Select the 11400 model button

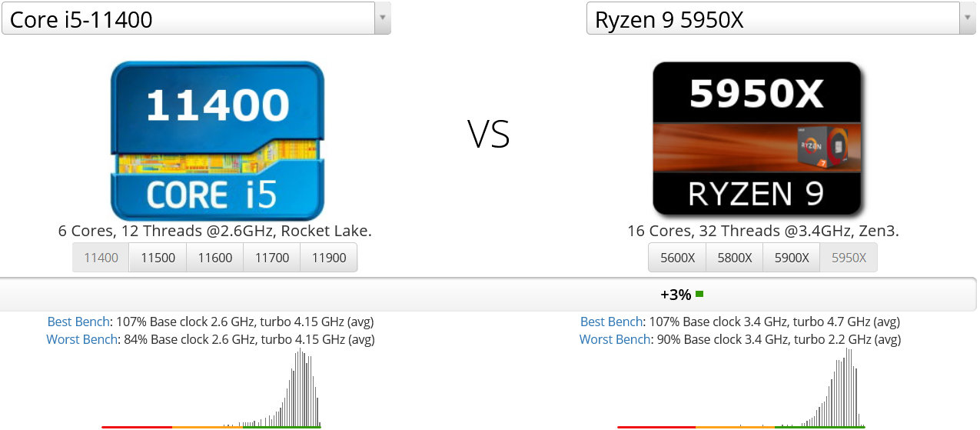[101, 258]
